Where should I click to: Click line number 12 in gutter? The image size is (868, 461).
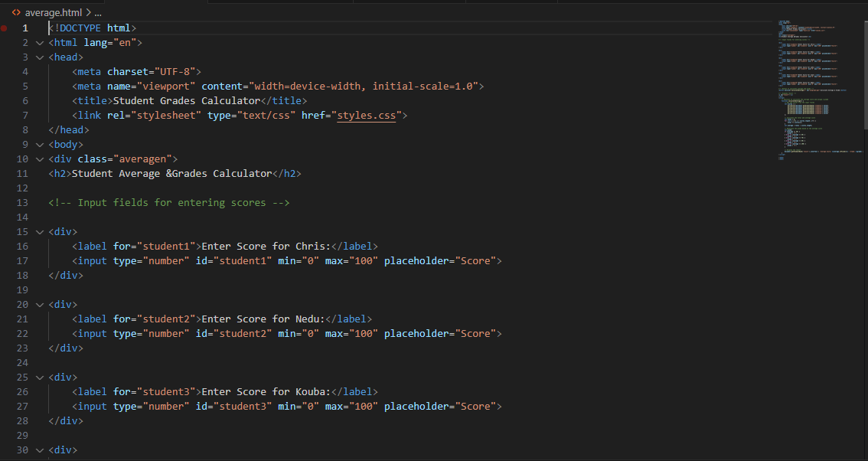point(22,188)
